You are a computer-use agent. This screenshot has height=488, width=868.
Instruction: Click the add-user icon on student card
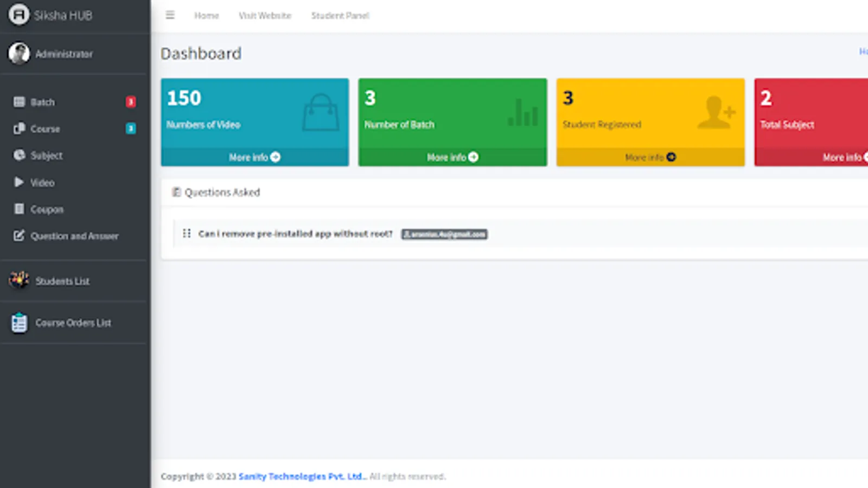tap(716, 112)
